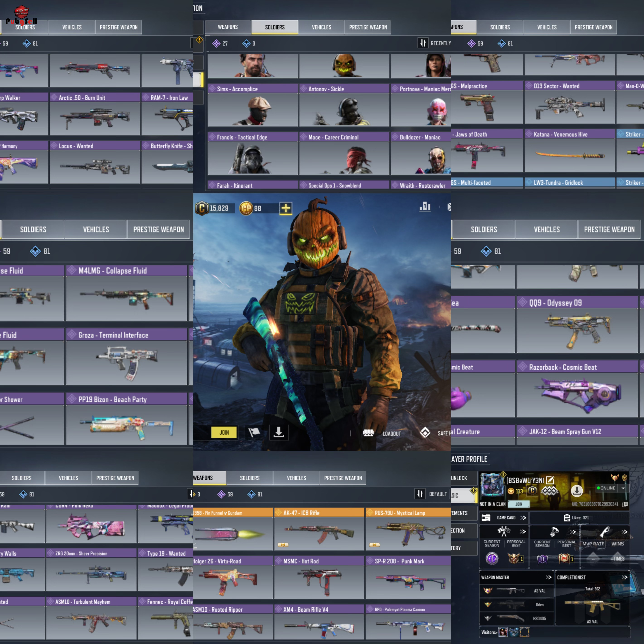Screen dimensions: 644x644
Task: Copy the UID using the copy icon
Action: 625,504
